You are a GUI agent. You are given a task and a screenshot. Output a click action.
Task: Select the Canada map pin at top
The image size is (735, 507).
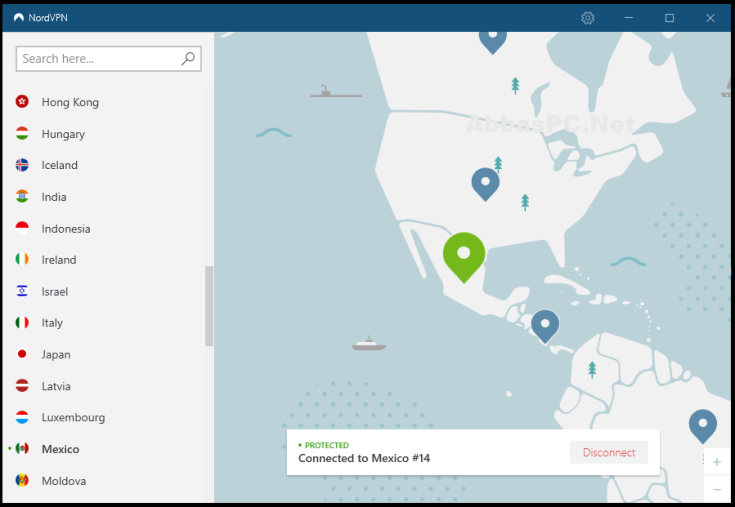493,42
